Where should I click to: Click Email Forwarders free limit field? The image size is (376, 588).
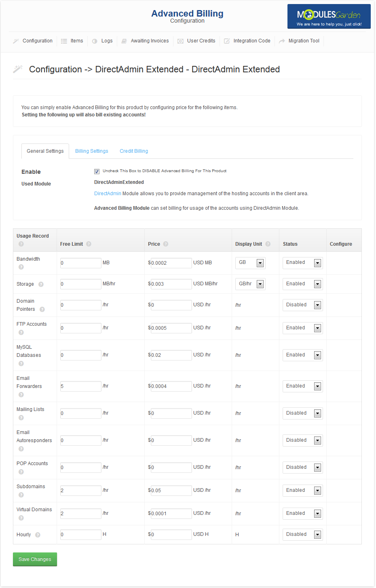point(80,386)
